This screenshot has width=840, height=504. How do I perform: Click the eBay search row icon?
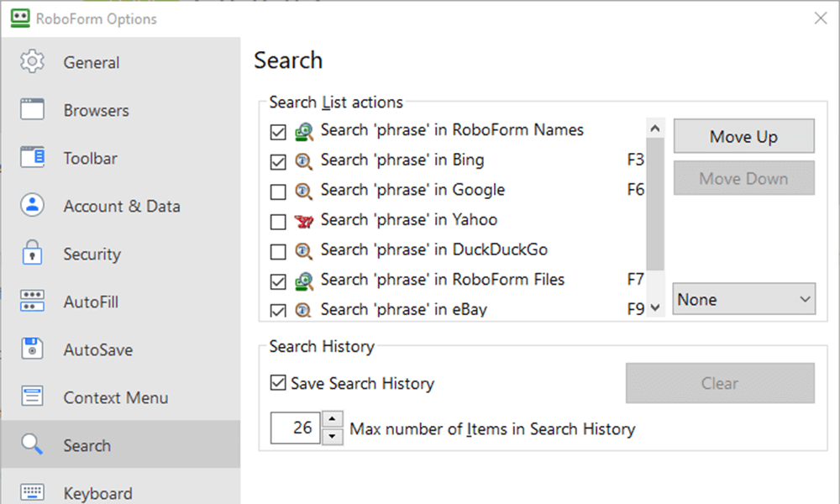[304, 310]
